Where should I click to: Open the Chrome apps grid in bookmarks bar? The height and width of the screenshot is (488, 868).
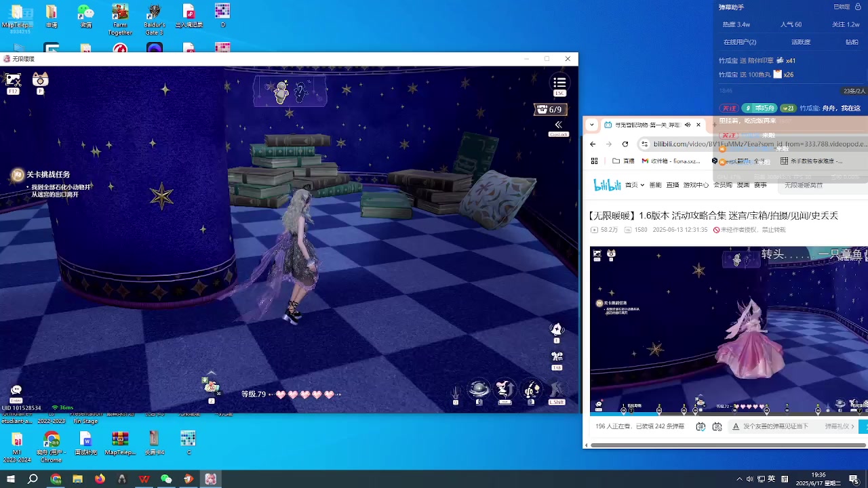click(x=595, y=161)
